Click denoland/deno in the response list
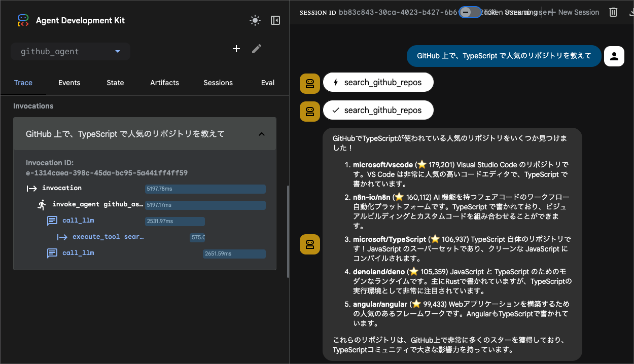634x364 pixels. (x=379, y=272)
